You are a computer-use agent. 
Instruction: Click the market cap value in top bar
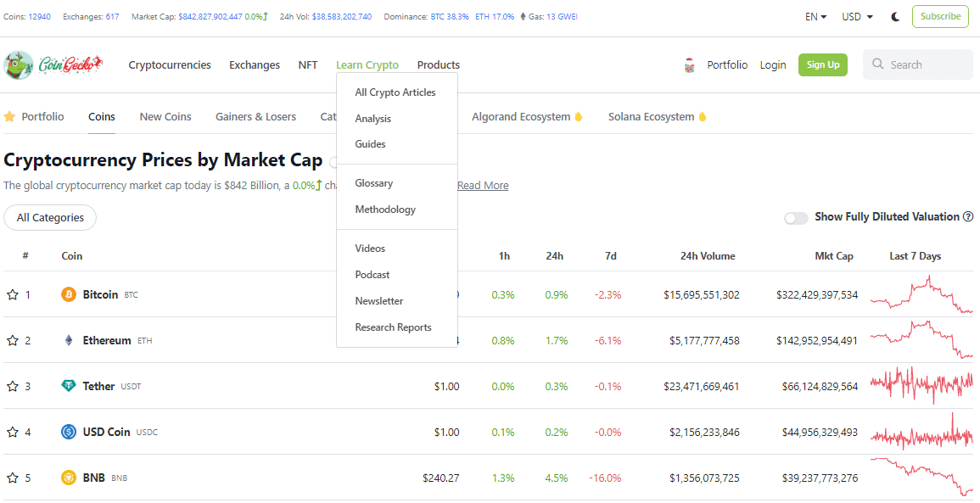(x=210, y=17)
